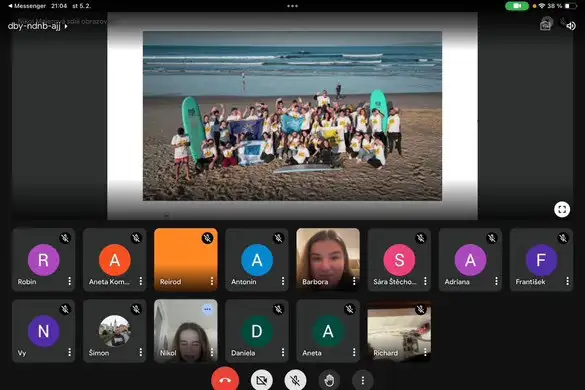This screenshot has width=585, height=390.
Task: Expand shared presentation to fullscreen
Action: click(562, 209)
